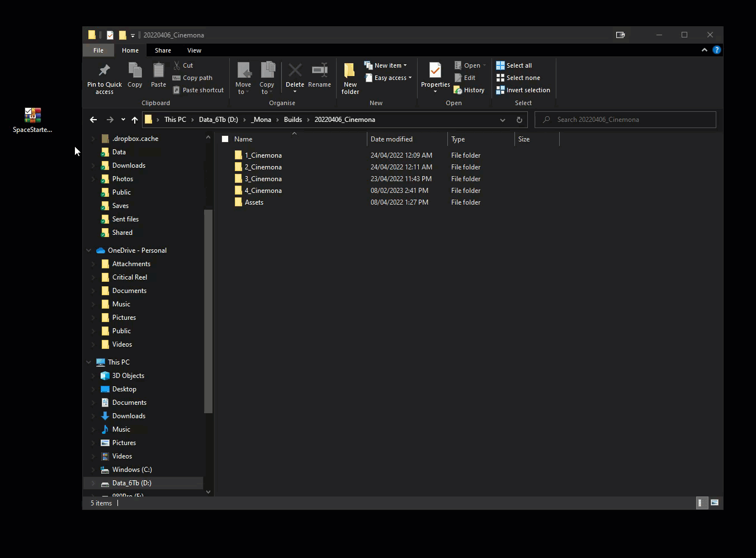Click the Paste icon in Clipboard group
The width and height of the screenshot is (756, 558).
[x=158, y=71]
